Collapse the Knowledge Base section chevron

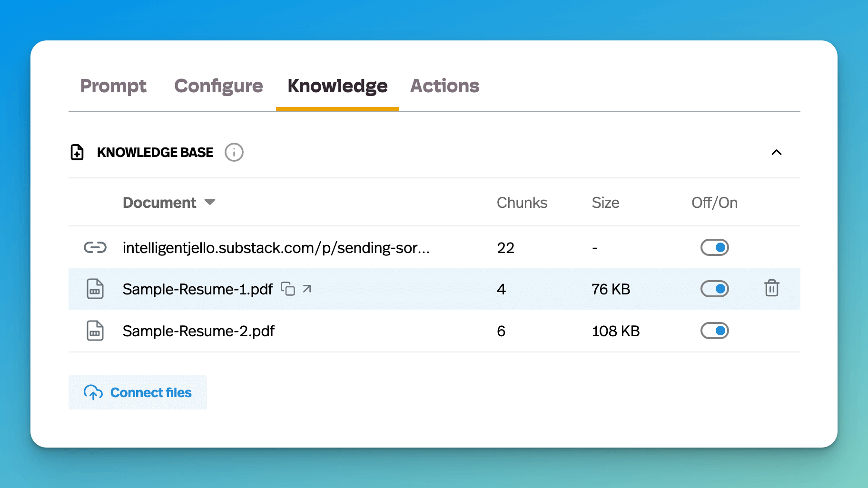(776, 152)
